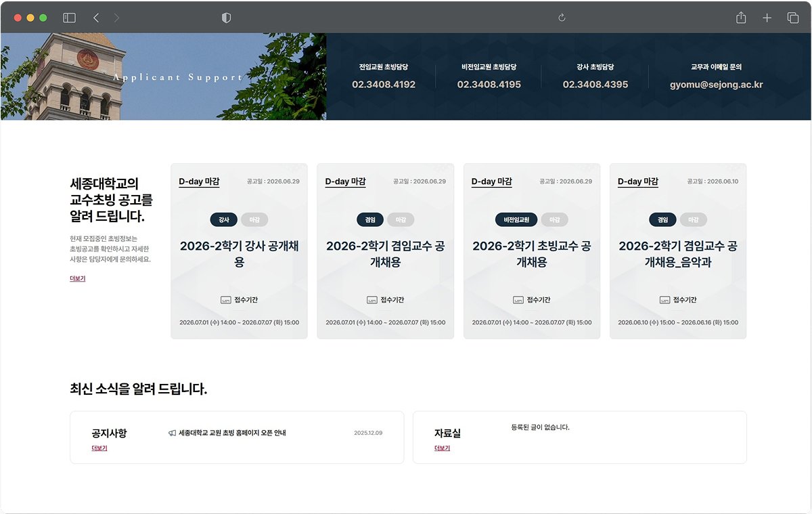Click period 2026.06.10 (수) 15:00 ~ 2026.06.16
Screen dimensions: 812x514
(678, 322)
